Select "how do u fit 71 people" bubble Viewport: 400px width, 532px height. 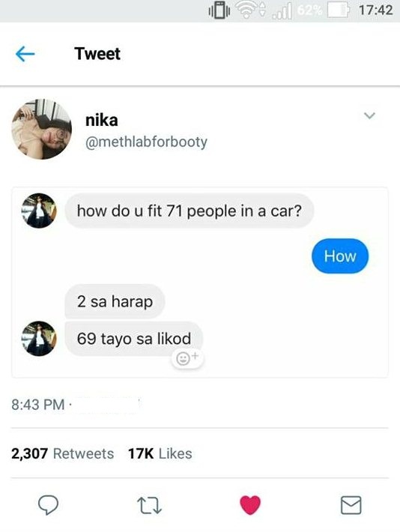(190, 211)
